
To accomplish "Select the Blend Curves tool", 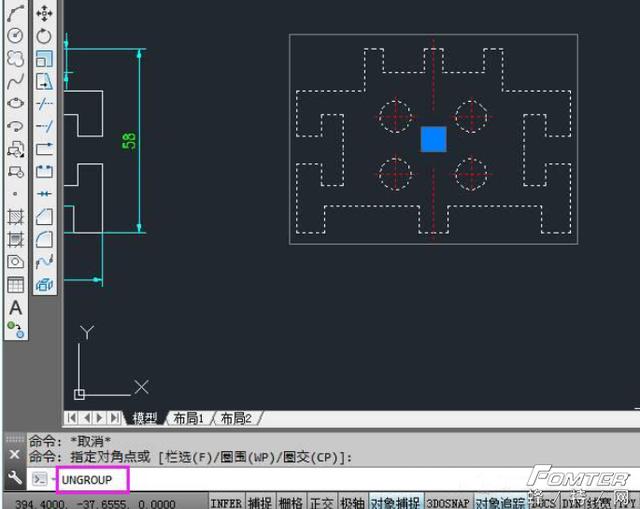I will point(44,261).
